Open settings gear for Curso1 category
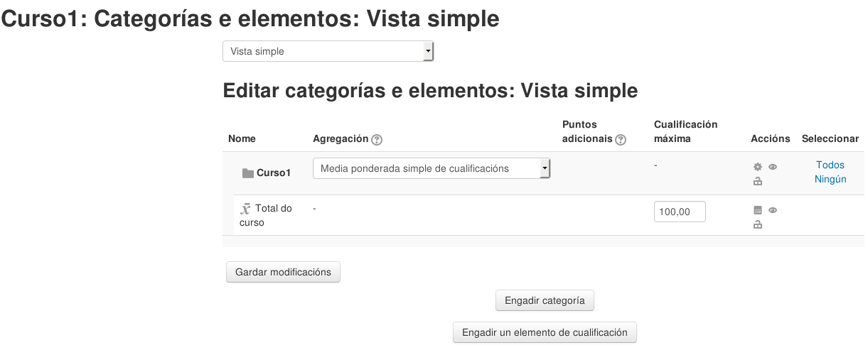868x350 pixels. coord(758,167)
